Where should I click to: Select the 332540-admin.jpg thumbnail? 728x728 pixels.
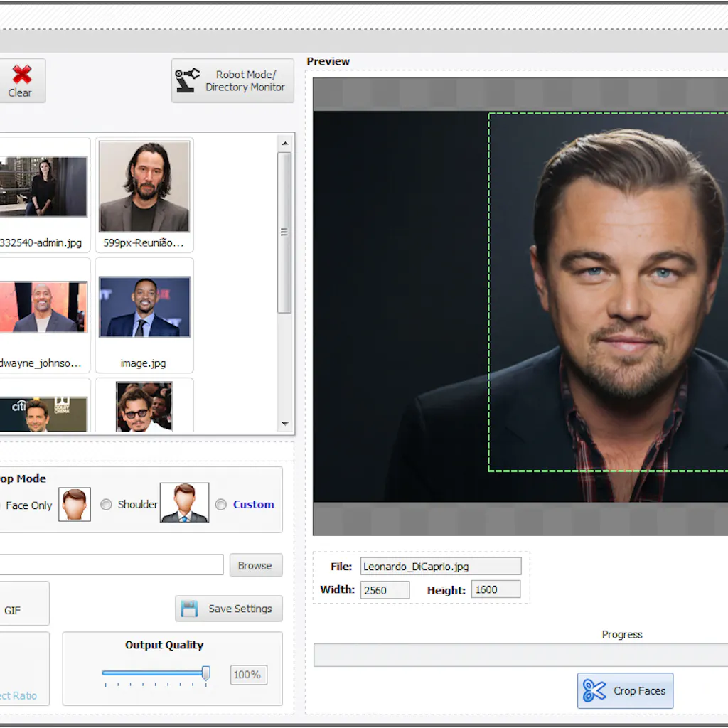pyautogui.click(x=43, y=187)
